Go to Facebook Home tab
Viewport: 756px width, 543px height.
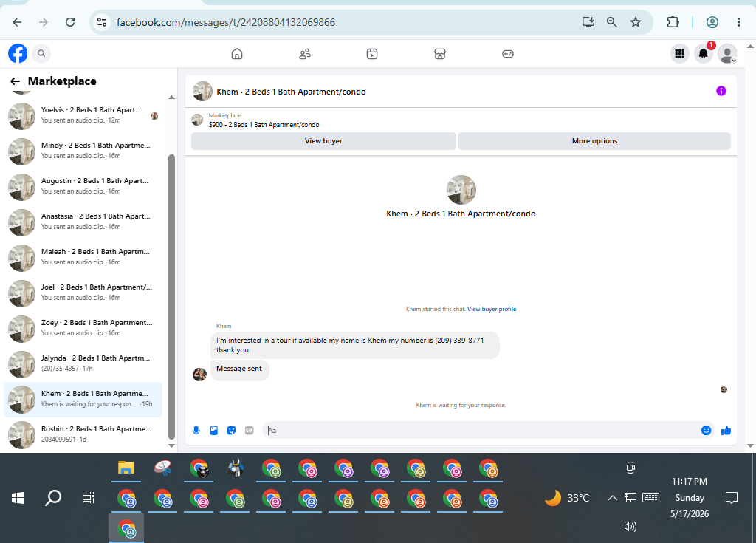pos(237,54)
